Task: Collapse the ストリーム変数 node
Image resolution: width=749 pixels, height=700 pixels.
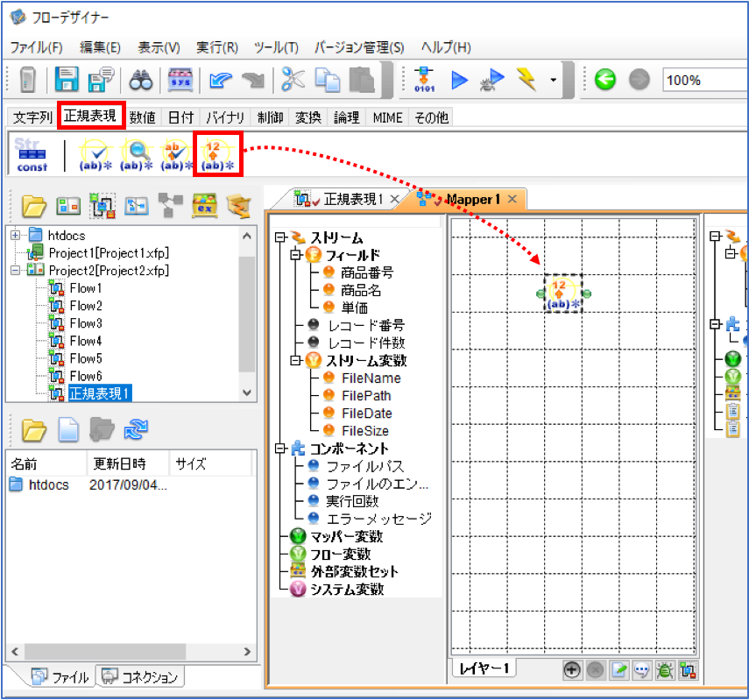Action: point(296,360)
